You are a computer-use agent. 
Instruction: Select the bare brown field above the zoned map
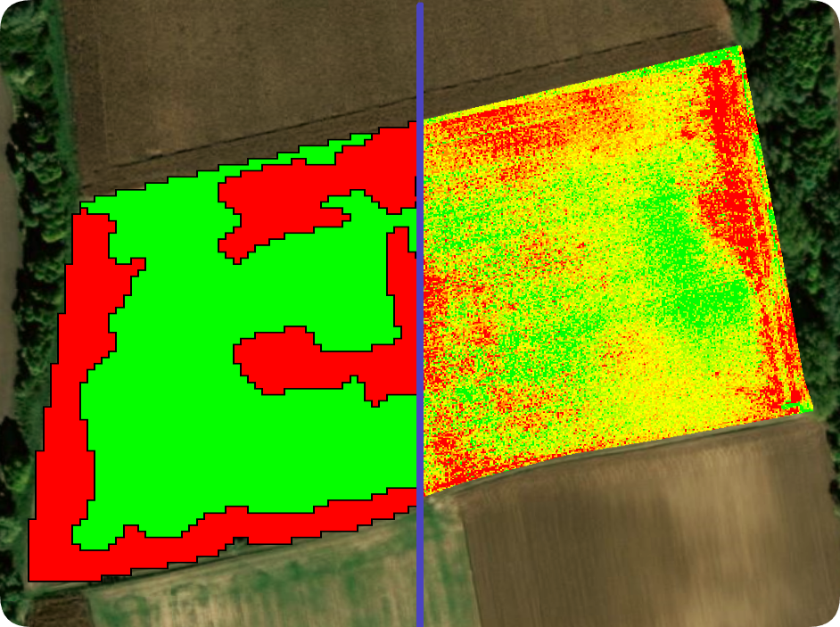(241, 80)
